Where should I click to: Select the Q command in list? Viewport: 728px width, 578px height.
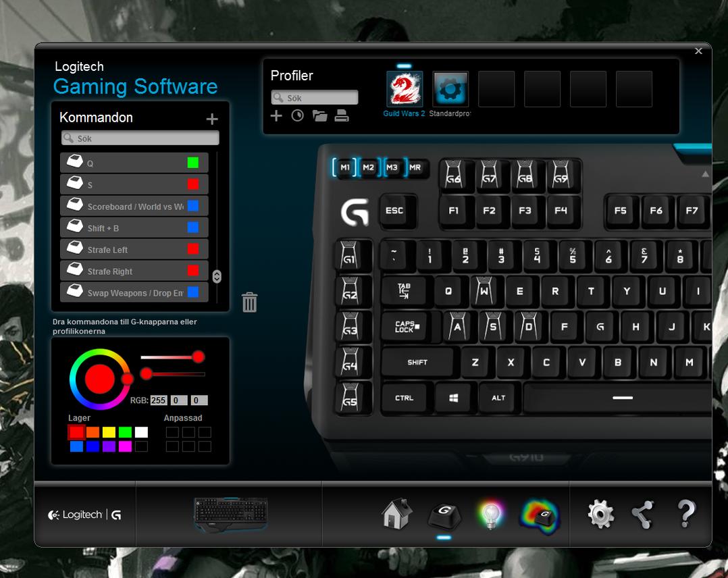(x=134, y=163)
